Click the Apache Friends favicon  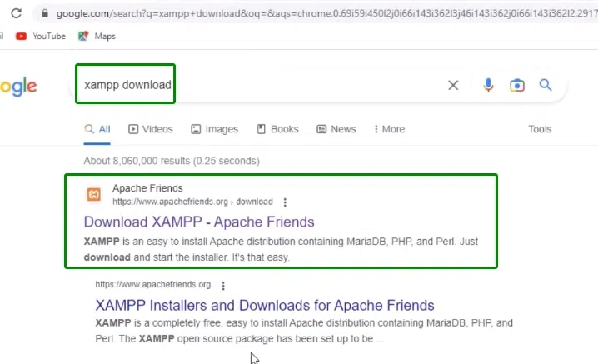coord(93,195)
